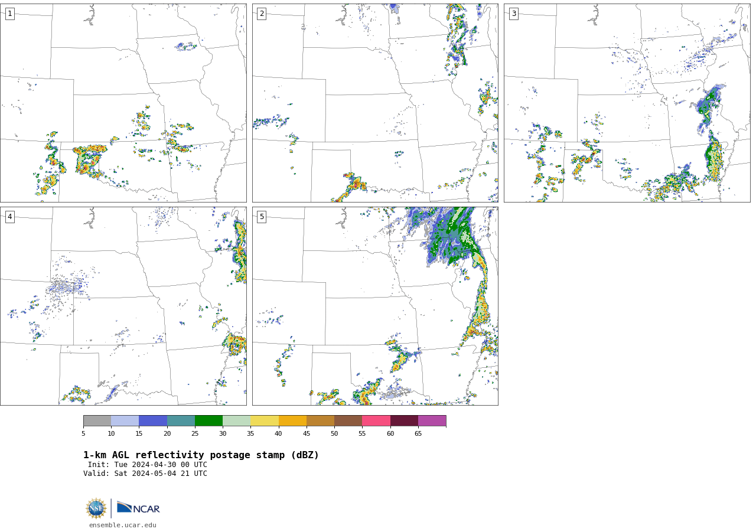This screenshot has width=756, height=532.
Task: Click the colorbar tick label 50
Action: (334, 434)
